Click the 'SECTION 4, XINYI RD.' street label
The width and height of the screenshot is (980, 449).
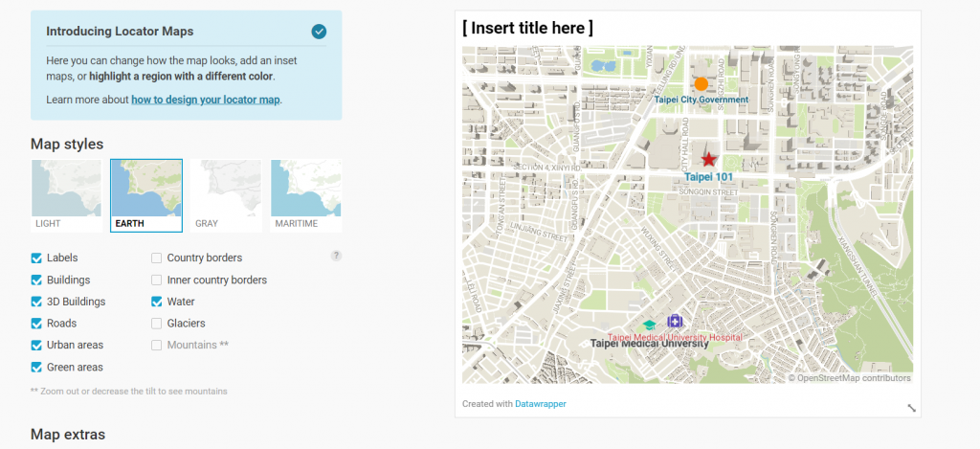click(546, 168)
